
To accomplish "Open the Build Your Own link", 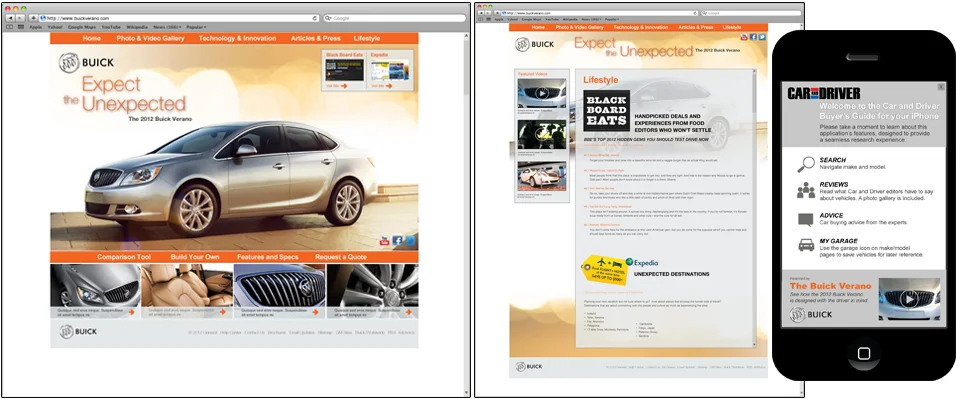I will point(195,257).
